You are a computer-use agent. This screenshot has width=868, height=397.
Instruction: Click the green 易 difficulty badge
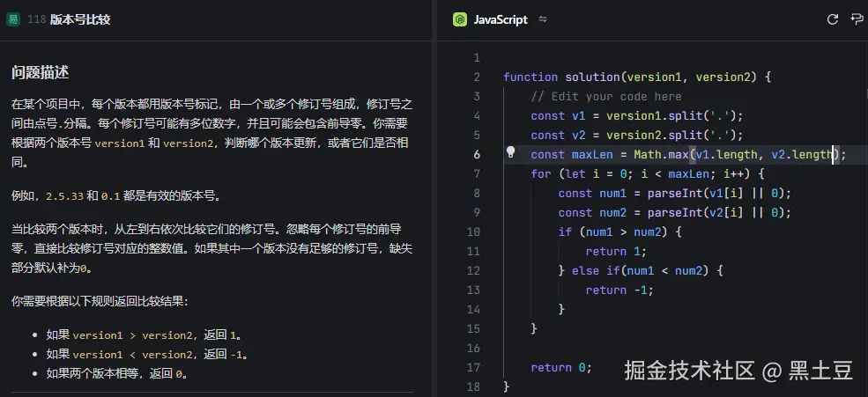12,20
